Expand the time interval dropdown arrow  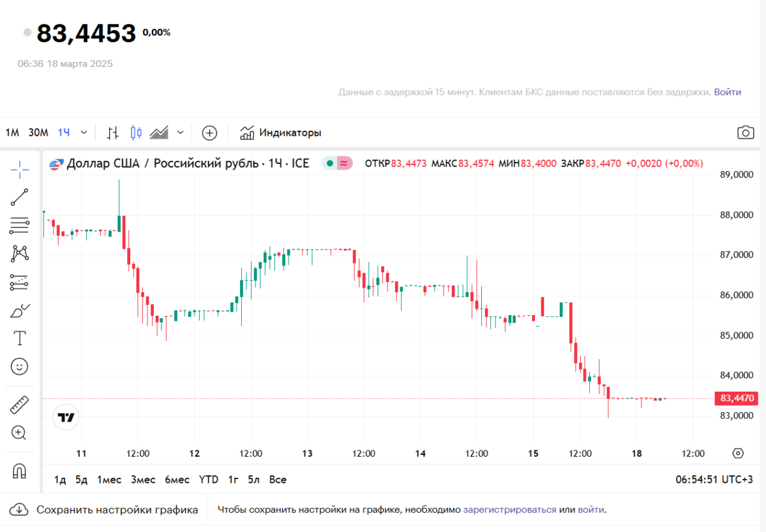coord(84,133)
